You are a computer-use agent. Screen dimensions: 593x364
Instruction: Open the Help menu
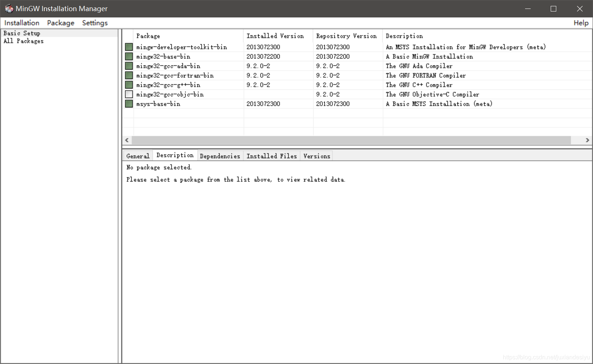(x=581, y=23)
